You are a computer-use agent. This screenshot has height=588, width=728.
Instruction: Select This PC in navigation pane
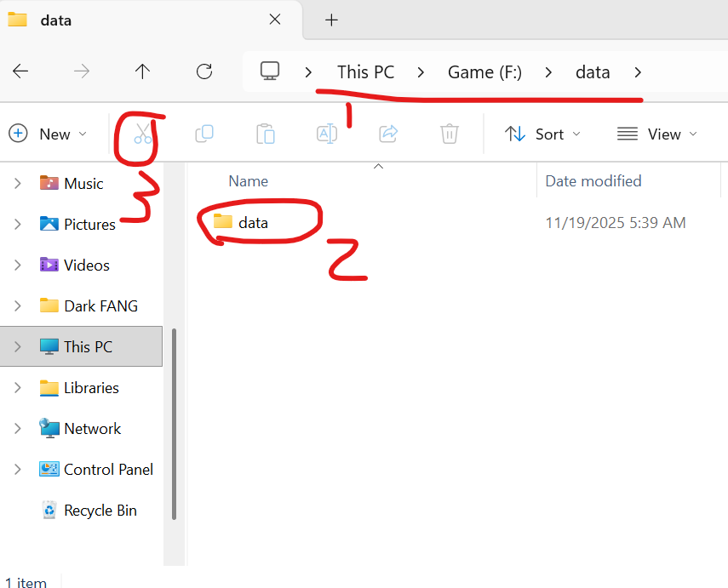point(81,346)
